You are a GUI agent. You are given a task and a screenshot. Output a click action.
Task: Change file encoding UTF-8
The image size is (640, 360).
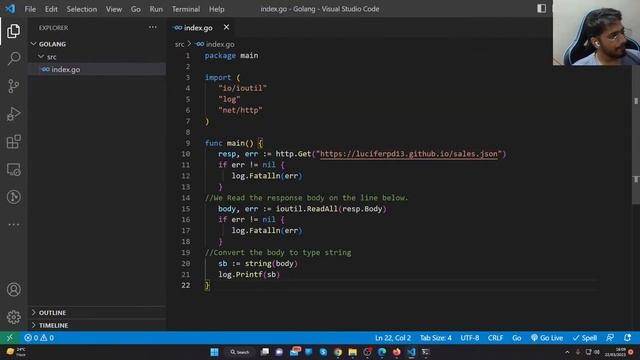pos(470,338)
